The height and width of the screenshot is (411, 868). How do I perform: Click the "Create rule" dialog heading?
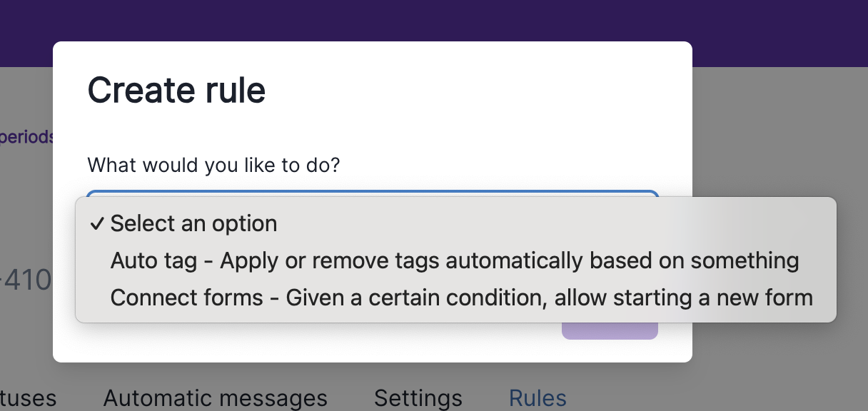(176, 91)
